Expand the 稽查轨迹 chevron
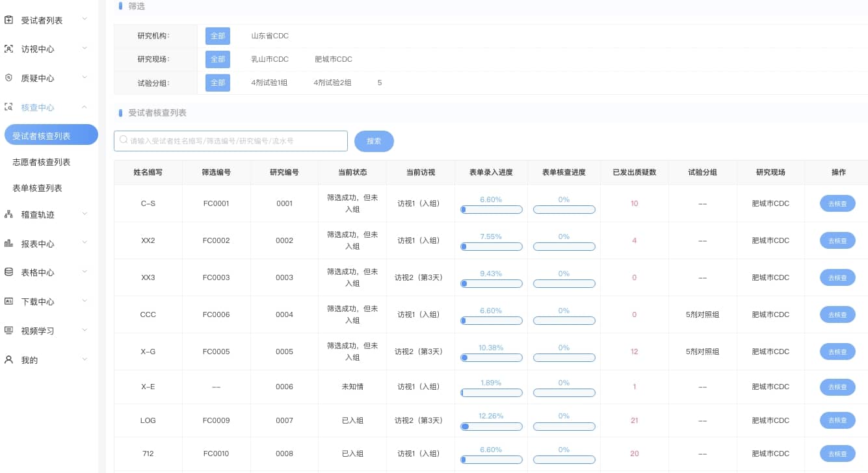 (x=85, y=214)
